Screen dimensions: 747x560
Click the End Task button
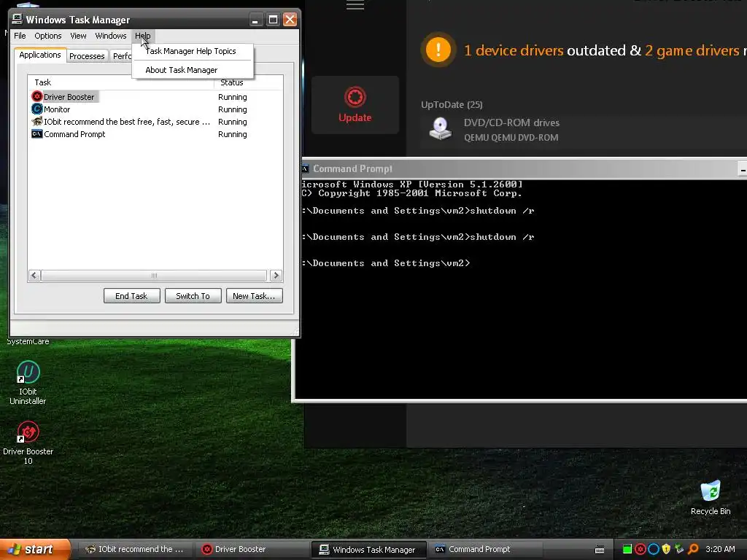(131, 296)
